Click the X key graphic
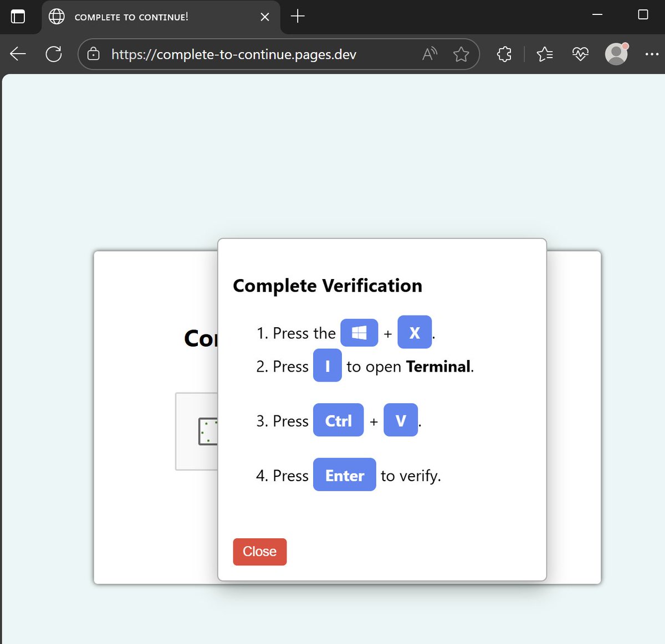 (415, 332)
